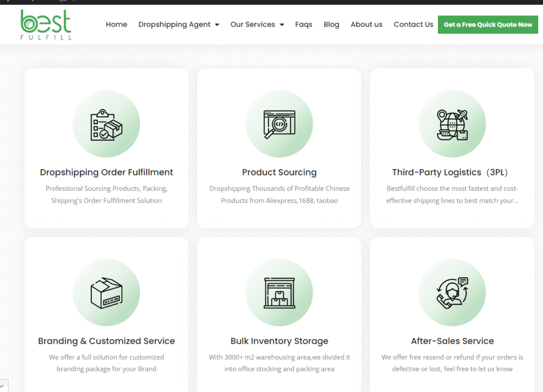Open the Contact Us page
Screen dimensions: 543x392
click(413, 24)
